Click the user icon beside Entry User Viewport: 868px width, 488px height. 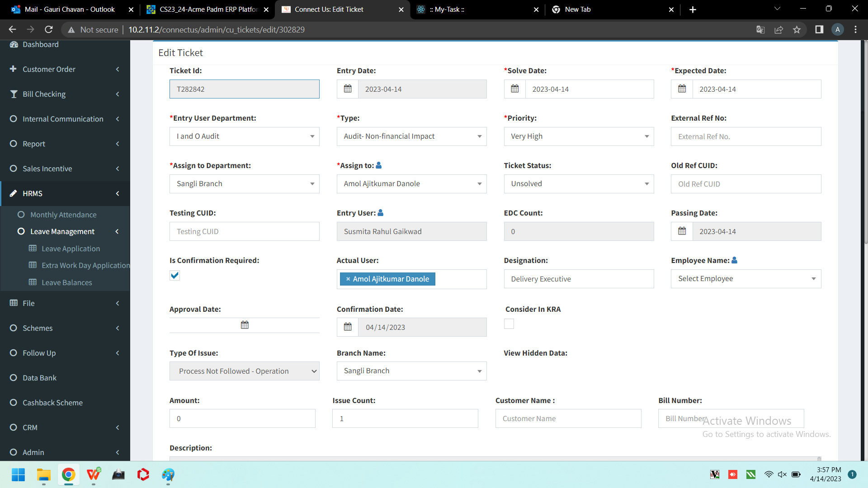point(381,213)
